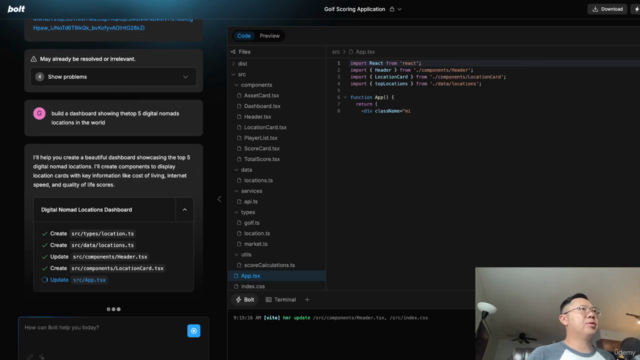Click the Files panel icon
This screenshot has width=640, height=360.
pos(233,52)
